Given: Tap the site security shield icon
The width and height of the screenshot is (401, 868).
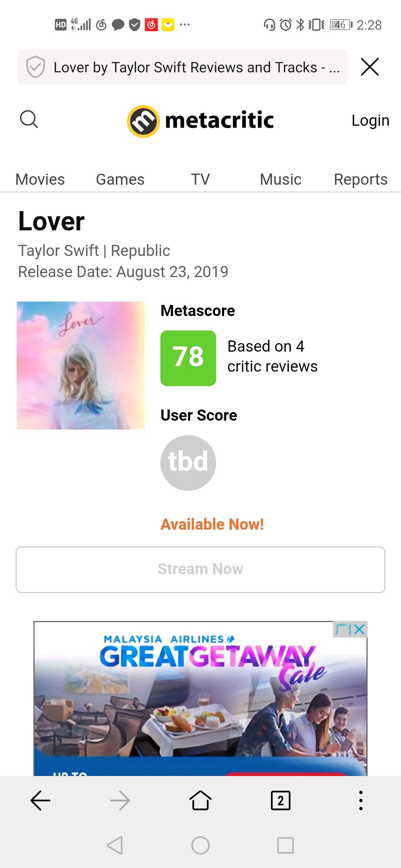Looking at the screenshot, I should click(x=36, y=67).
